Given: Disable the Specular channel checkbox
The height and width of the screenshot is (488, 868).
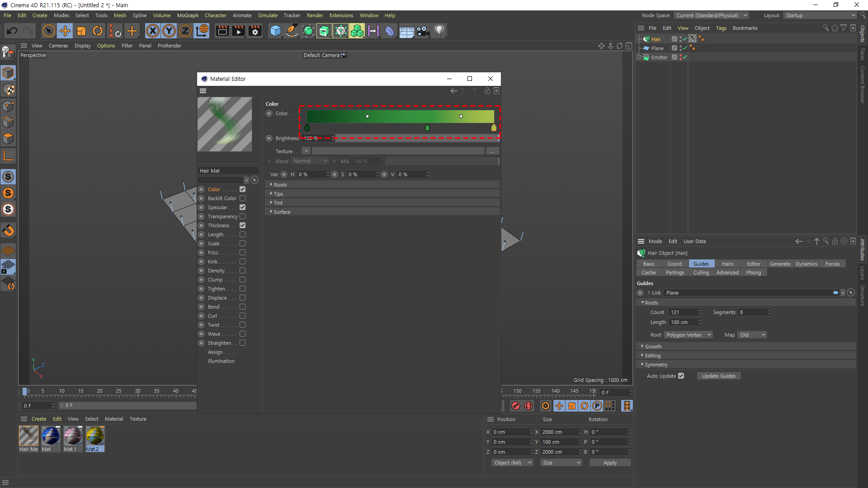Looking at the screenshot, I should pyautogui.click(x=243, y=207).
